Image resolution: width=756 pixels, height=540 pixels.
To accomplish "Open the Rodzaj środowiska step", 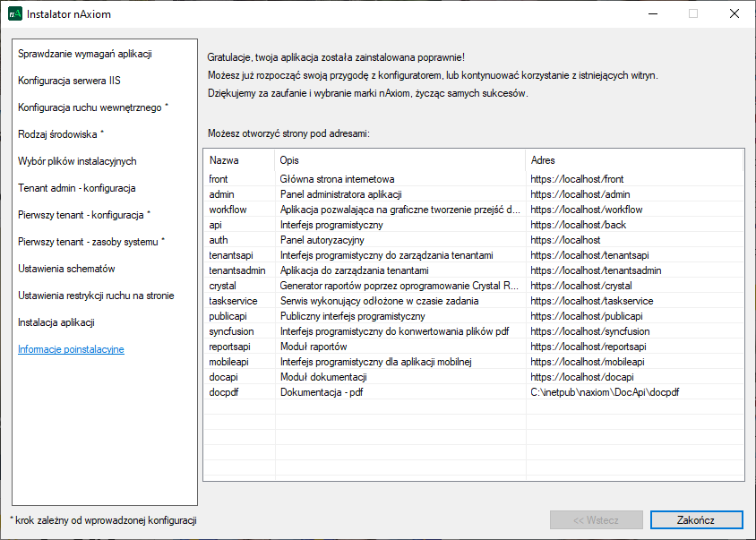I will point(61,134).
